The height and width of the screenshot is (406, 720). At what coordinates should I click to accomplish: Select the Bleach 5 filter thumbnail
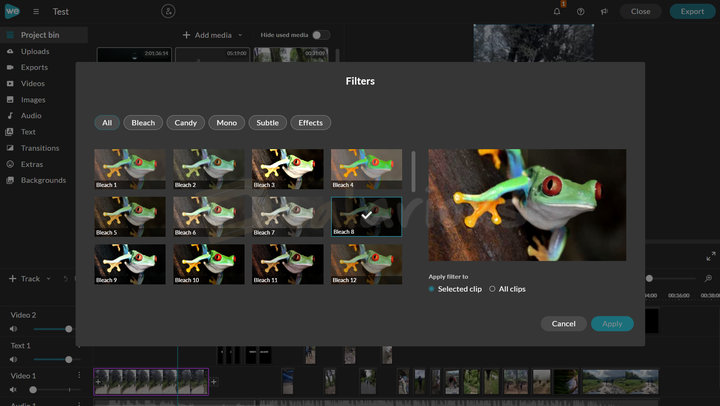point(130,217)
